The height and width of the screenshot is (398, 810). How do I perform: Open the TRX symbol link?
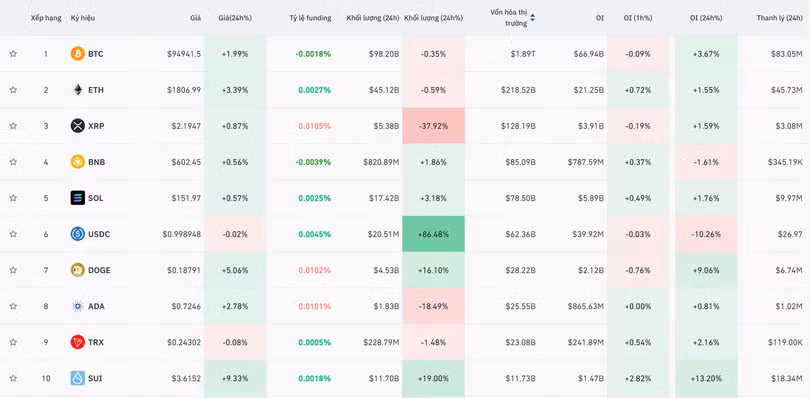click(x=96, y=342)
